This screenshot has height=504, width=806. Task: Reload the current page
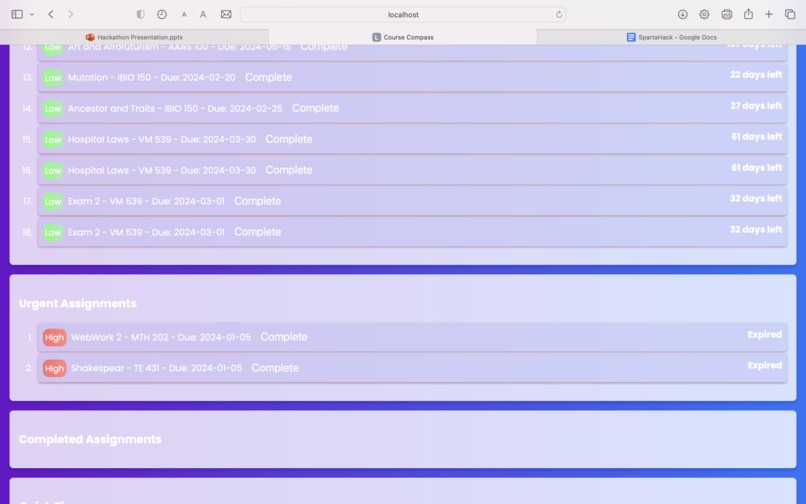(559, 14)
